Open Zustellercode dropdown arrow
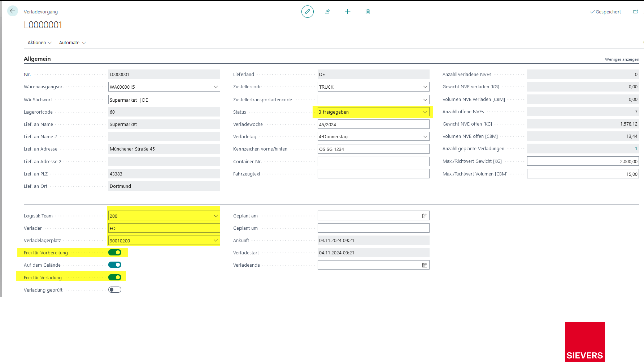Viewport: 644px width, 362px height. [x=425, y=87]
